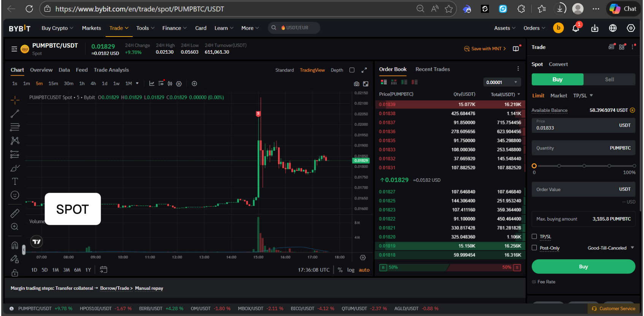The width and height of the screenshot is (644, 316).
Task: Open the Fee Rate link
Action: (x=544, y=282)
